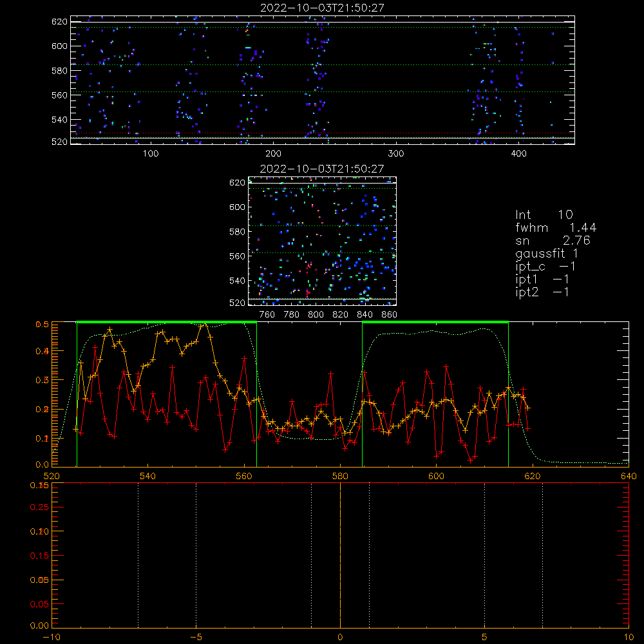Click the 300 tick label on the top plot x-axis

pos(396,154)
